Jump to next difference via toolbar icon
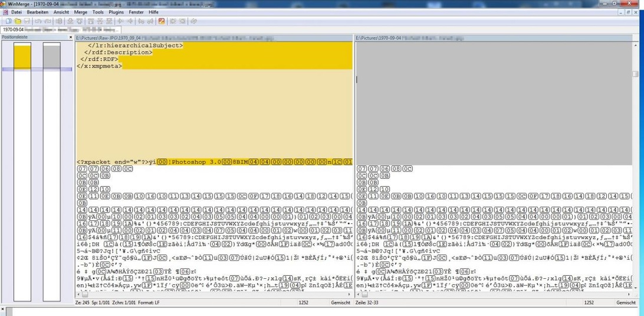644x316 pixels. [x=70, y=21]
